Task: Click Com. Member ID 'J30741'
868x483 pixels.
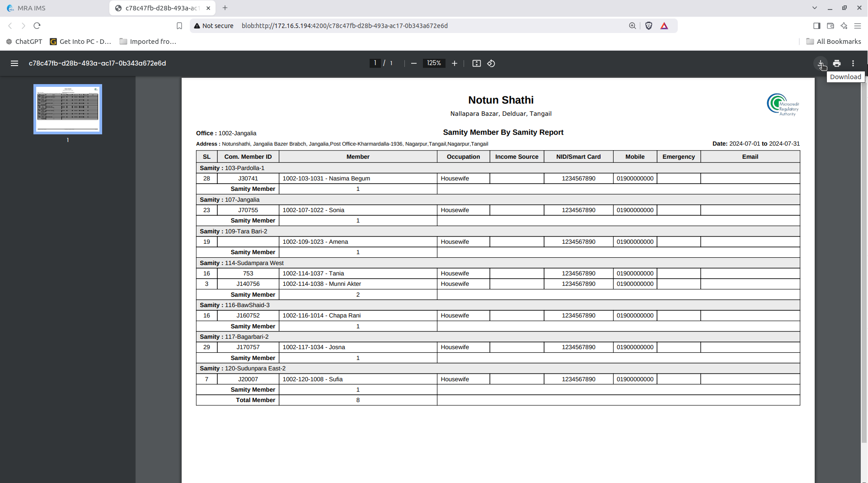Action: coord(248,179)
